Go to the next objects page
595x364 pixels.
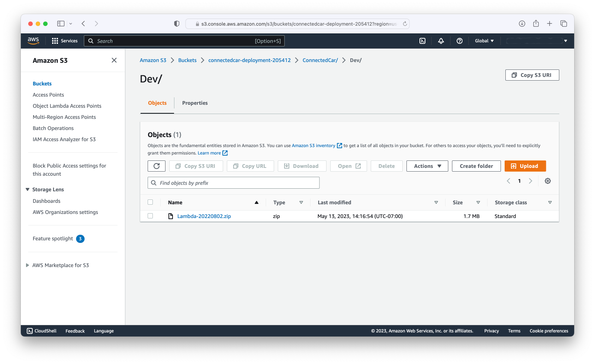tap(531, 181)
